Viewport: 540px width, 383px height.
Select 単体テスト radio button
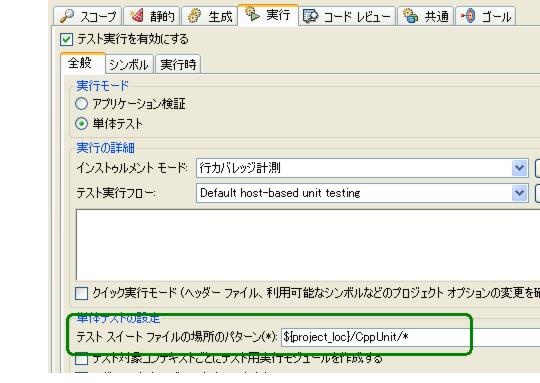coord(82,123)
